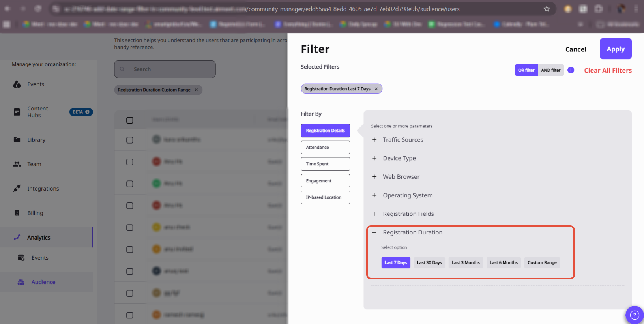Switch to AND filter mode
The height and width of the screenshot is (324, 644).
coord(550,70)
